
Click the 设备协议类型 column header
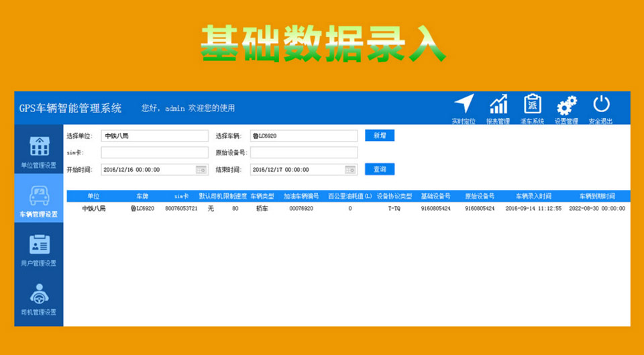[394, 197]
